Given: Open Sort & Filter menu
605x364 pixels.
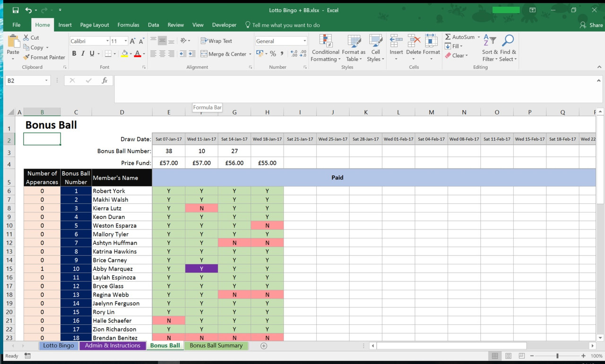Looking at the screenshot, I should (x=490, y=48).
